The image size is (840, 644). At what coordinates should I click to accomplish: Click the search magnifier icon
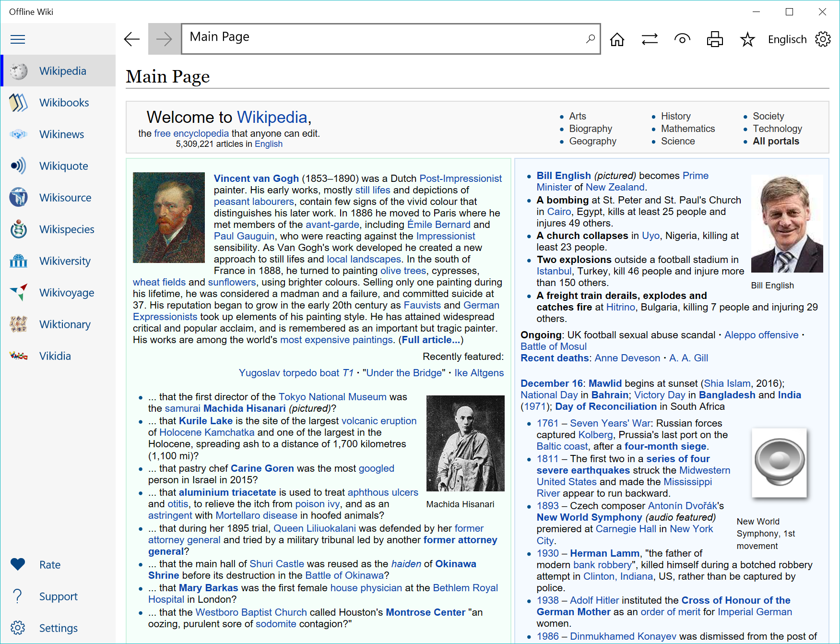(x=591, y=39)
